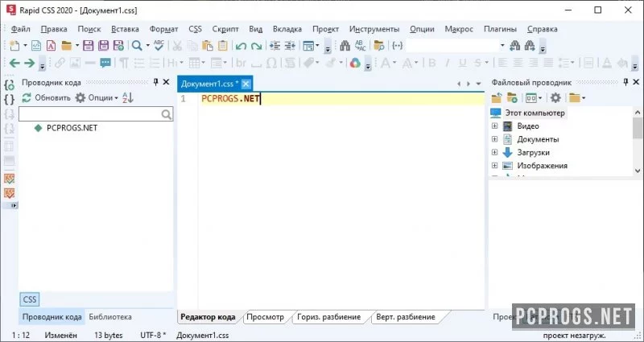Open the Плагины menu

tap(500, 29)
